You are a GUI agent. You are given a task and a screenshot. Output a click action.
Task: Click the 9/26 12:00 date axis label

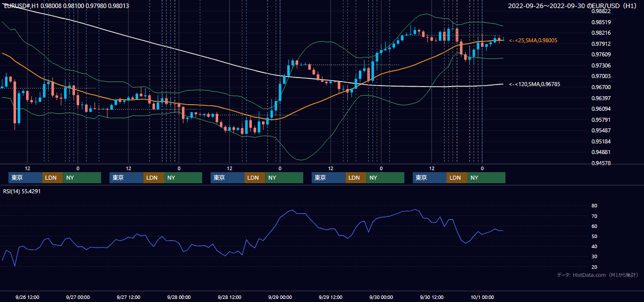point(27,297)
